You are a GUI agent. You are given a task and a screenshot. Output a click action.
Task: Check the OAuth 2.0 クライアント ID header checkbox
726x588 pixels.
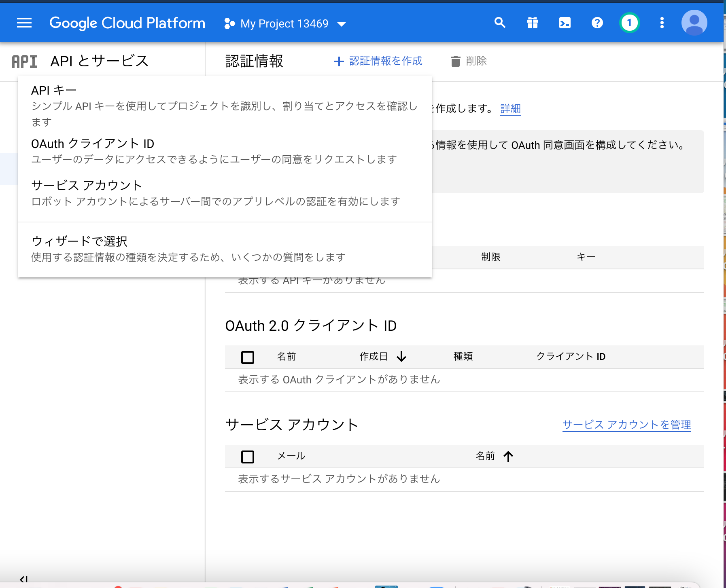(247, 357)
